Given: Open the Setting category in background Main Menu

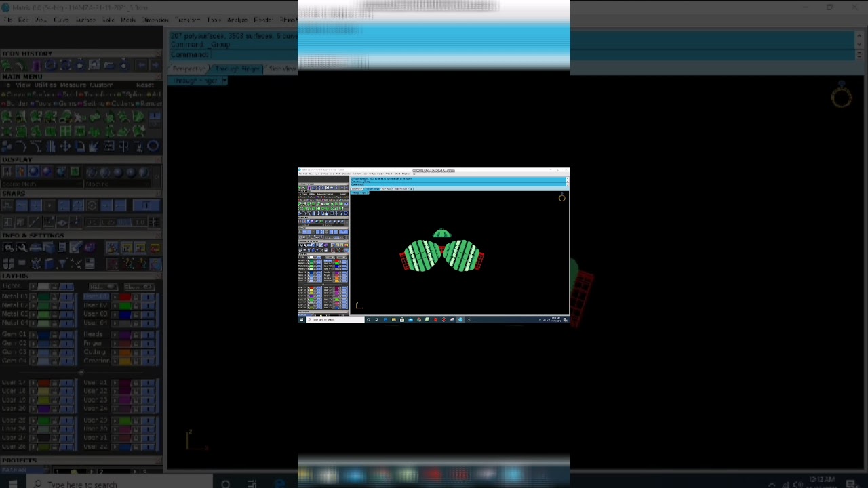Looking at the screenshot, I should pos(92,104).
